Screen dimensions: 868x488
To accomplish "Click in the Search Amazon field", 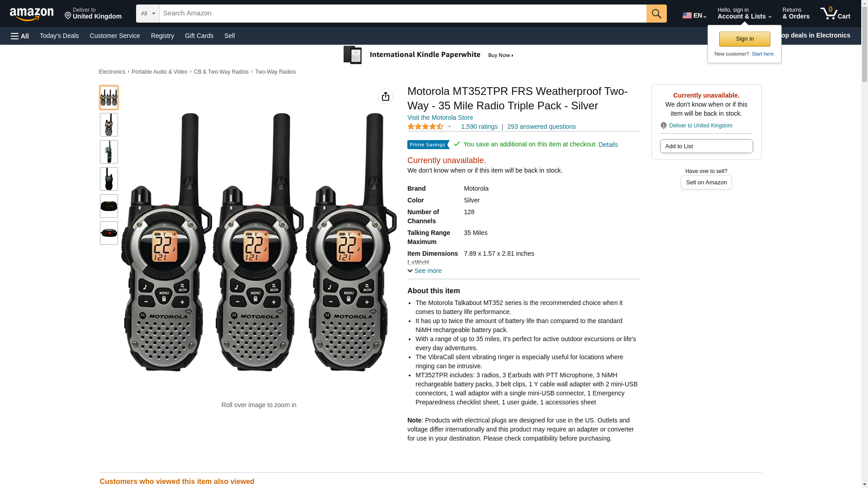I will 402,14.
